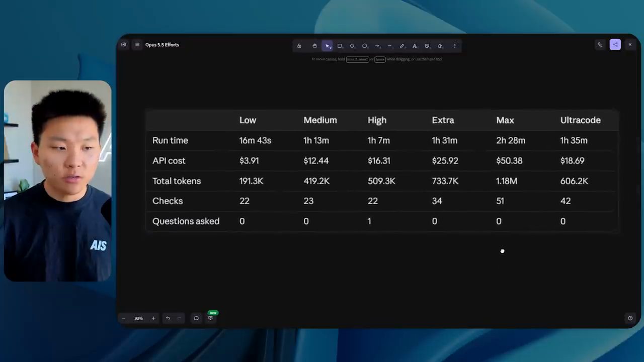Image resolution: width=644 pixels, height=362 pixels.
Task: Collapse the right panel double-chevron
Action: [x=630, y=45]
